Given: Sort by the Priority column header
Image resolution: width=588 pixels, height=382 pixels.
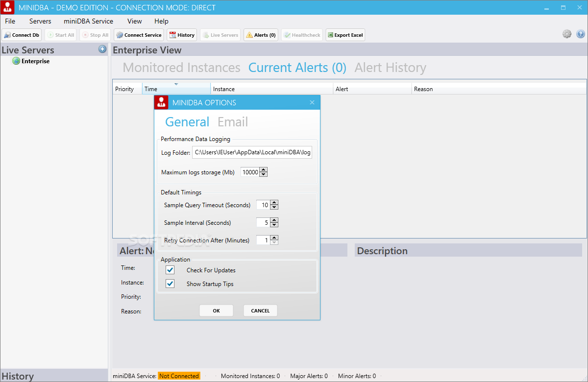Looking at the screenshot, I should [127, 89].
